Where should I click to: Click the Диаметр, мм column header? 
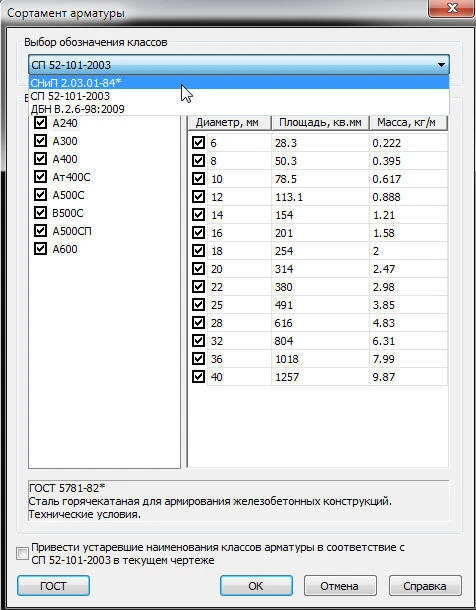(229, 123)
